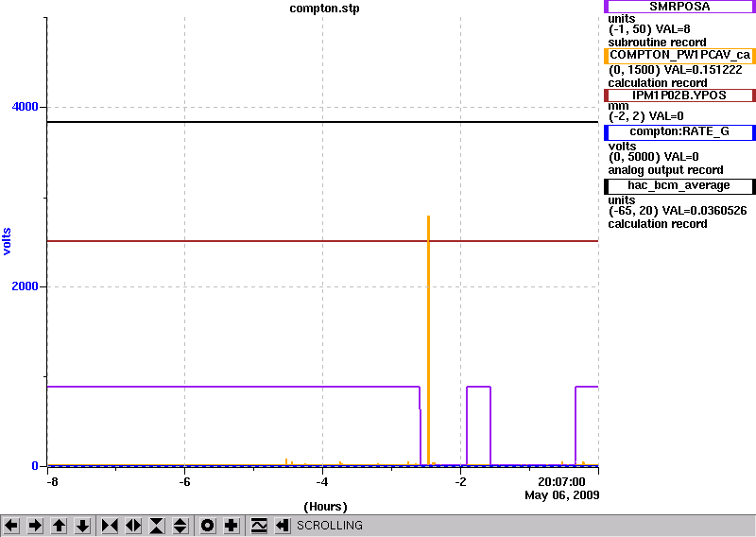Click the SCROLLING status text
This screenshot has width=756, height=537.
point(329,526)
